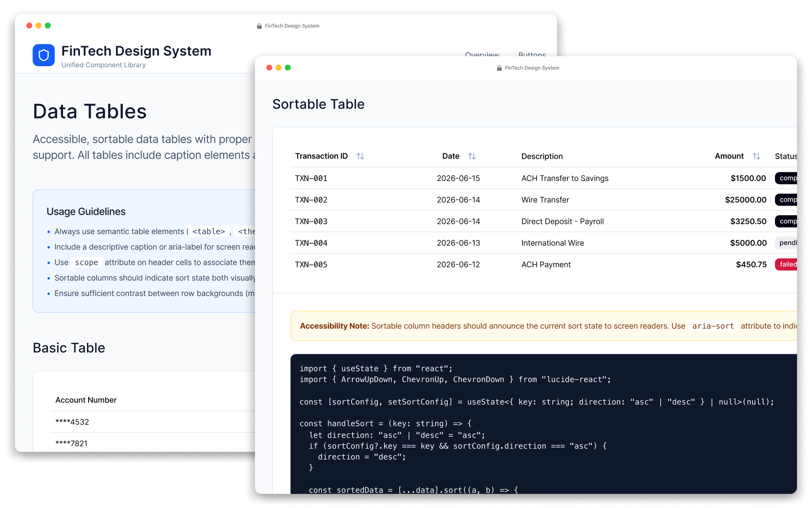Click the Wire Transfer description

545,200
